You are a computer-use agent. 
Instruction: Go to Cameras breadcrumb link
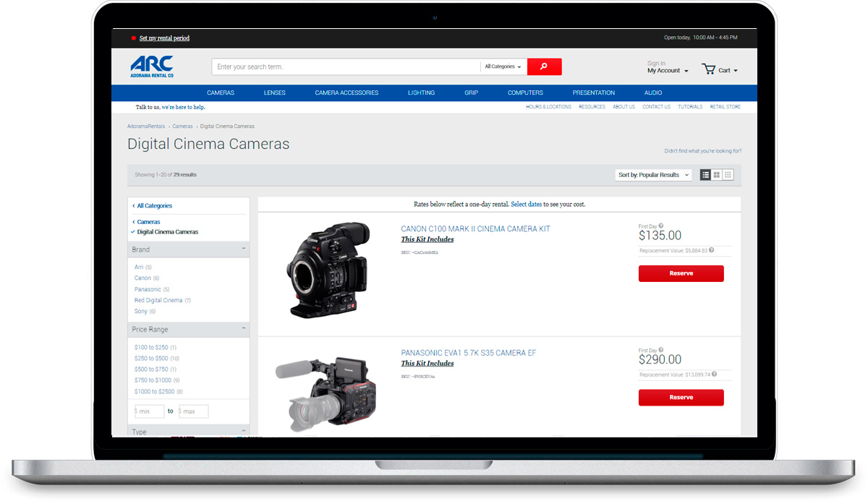(x=182, y=127)
